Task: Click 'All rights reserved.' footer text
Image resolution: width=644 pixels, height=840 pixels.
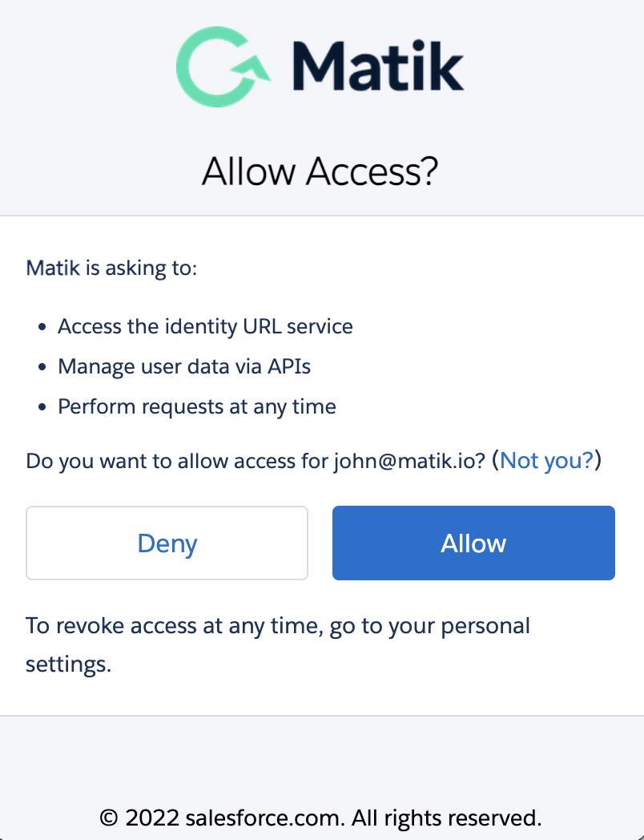Action: (446, 818)
